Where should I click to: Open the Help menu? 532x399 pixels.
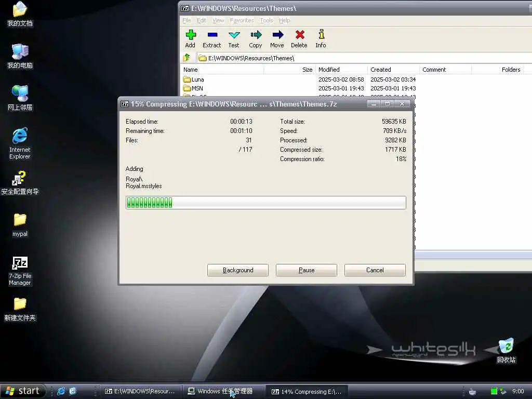(x=285, y=20)
